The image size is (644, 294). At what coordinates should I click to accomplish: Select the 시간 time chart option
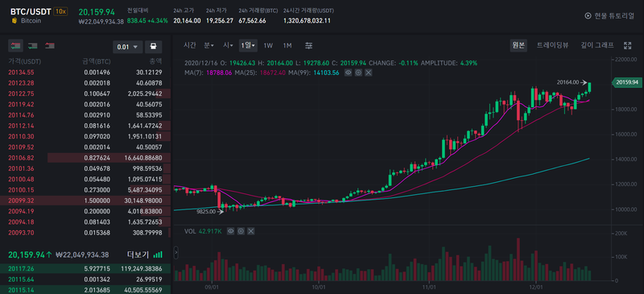190,46
